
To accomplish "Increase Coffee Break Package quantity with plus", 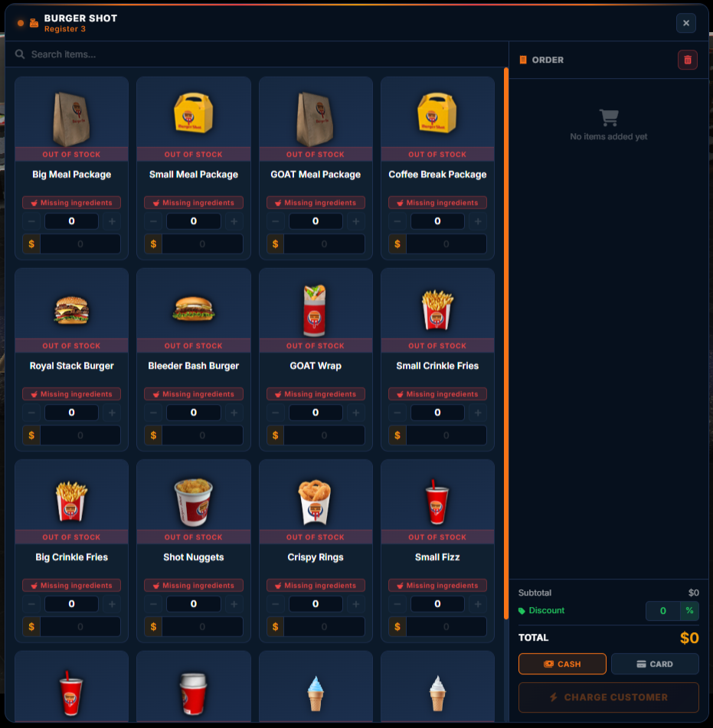I will click(x=478, y=221).
